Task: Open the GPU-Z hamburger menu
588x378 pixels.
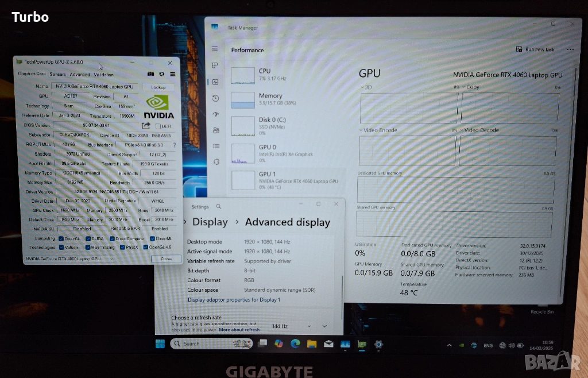Action: pos(172,74)
